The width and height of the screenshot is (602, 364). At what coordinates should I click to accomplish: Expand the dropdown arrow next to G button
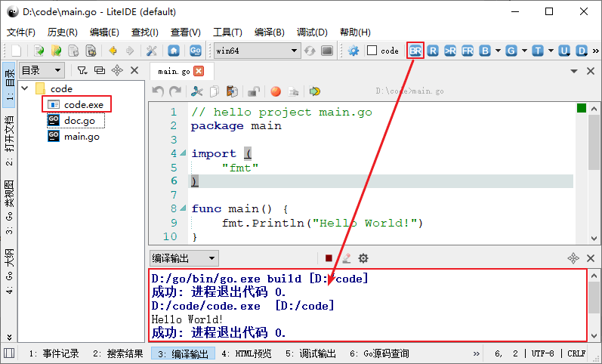pos(524,51)
